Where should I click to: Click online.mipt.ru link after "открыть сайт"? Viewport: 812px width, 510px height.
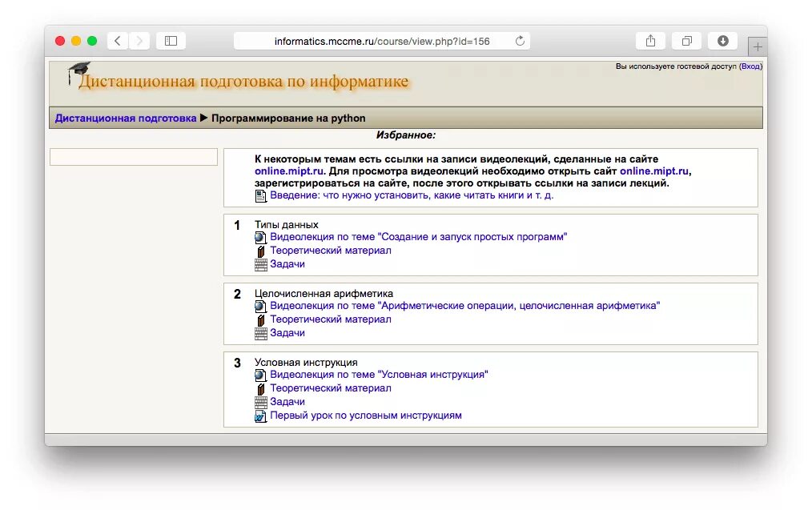654,171
